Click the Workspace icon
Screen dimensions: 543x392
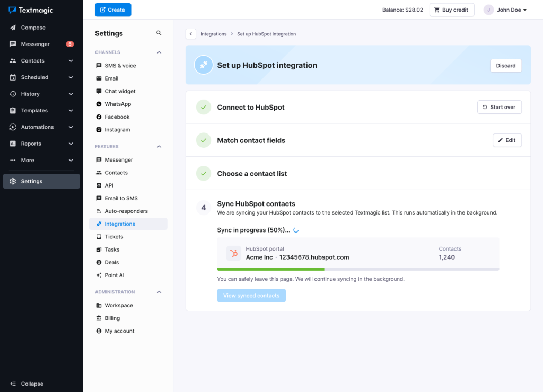pos(99,305)
